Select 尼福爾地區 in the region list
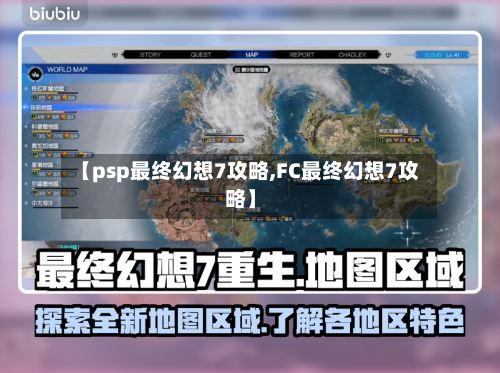This screenshot has height=373, width=500. 45,184
